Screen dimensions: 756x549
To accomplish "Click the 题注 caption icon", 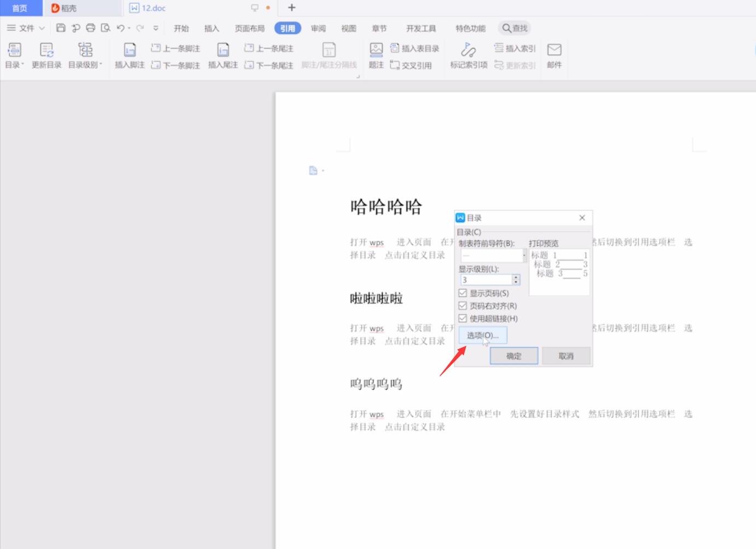I will pyautogui.click(x=376, y=55).
